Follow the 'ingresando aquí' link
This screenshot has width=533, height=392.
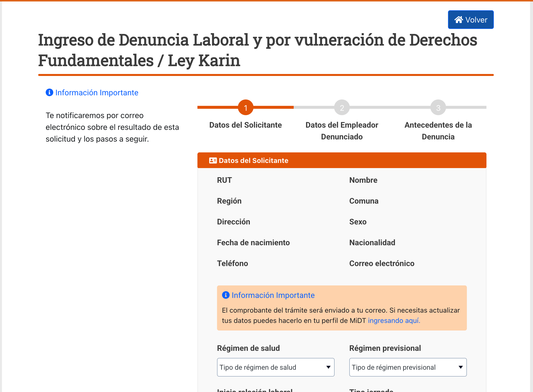pyautogui.click(x=394, y=320)
